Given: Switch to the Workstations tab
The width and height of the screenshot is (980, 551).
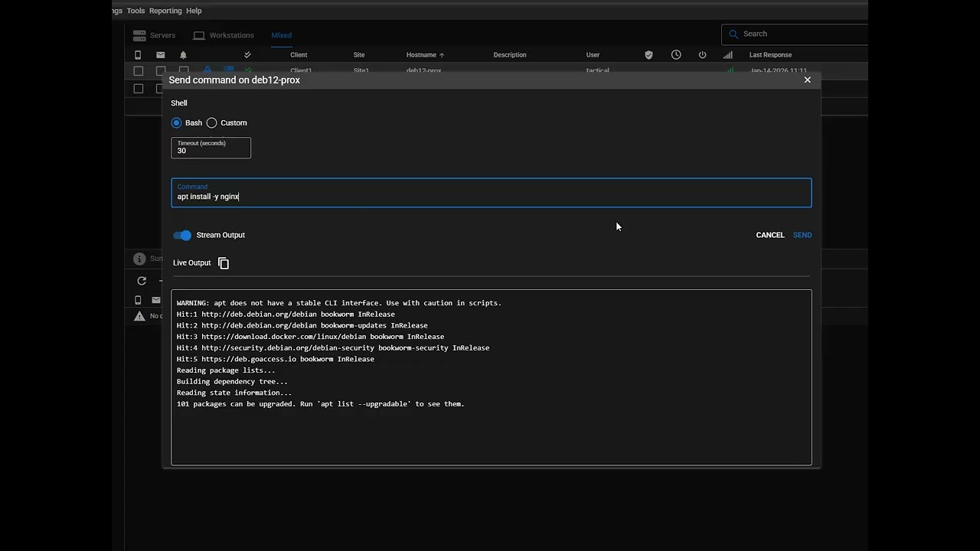Looking at the screenshot, I should (x=224, y=35).
